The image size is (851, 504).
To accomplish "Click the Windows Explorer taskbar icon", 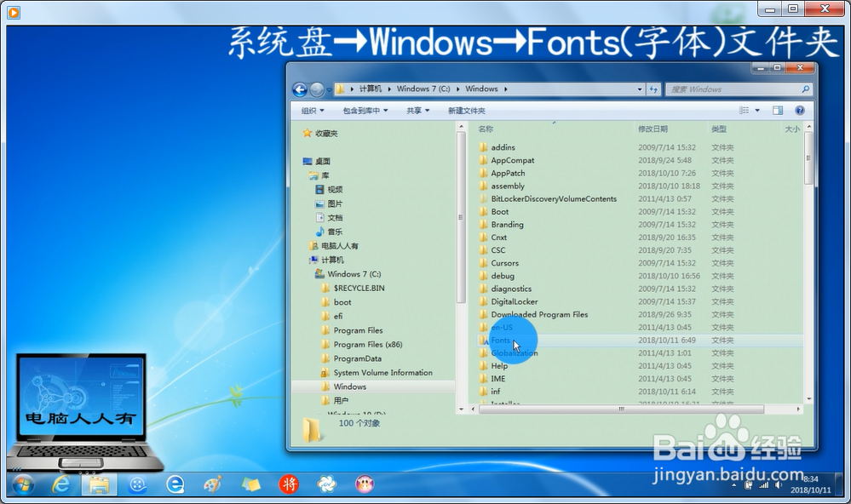I will [x=99, y=484].
